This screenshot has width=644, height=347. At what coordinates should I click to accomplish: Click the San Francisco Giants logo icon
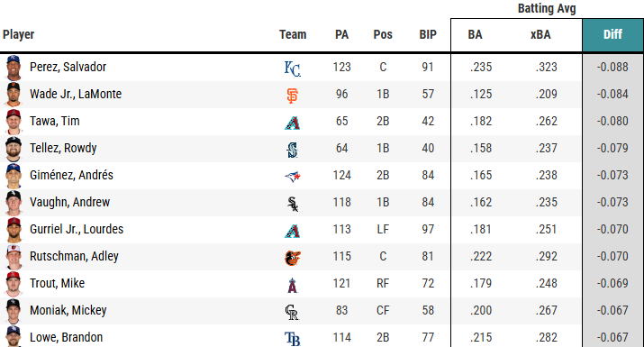[x=293, y=96]
